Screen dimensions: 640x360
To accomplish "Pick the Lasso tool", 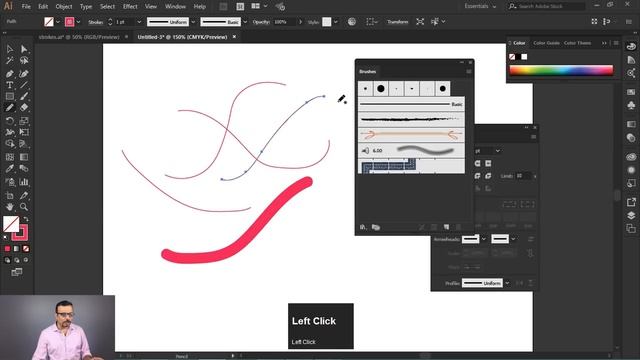I will (x=24, y=61).
